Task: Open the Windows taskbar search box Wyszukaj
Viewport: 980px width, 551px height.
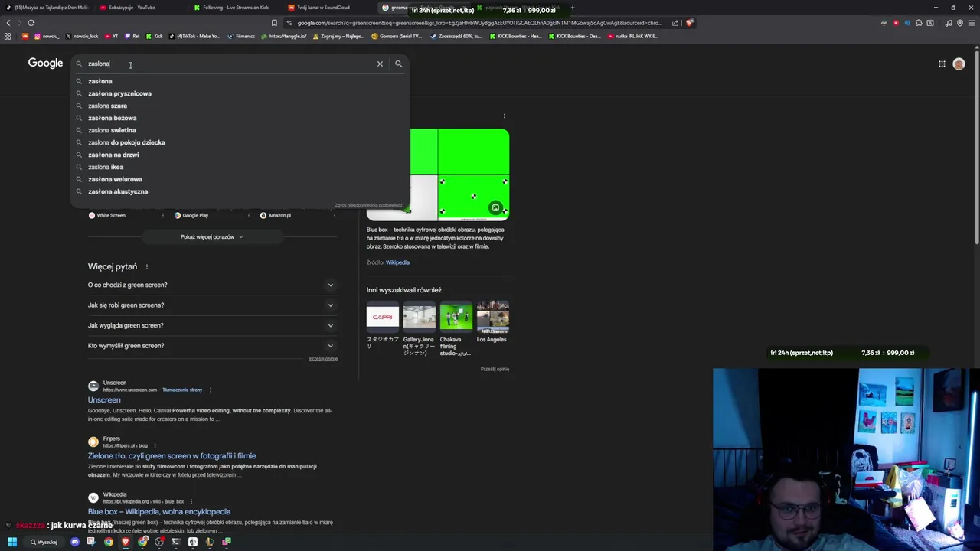Action: click(44, 542)
